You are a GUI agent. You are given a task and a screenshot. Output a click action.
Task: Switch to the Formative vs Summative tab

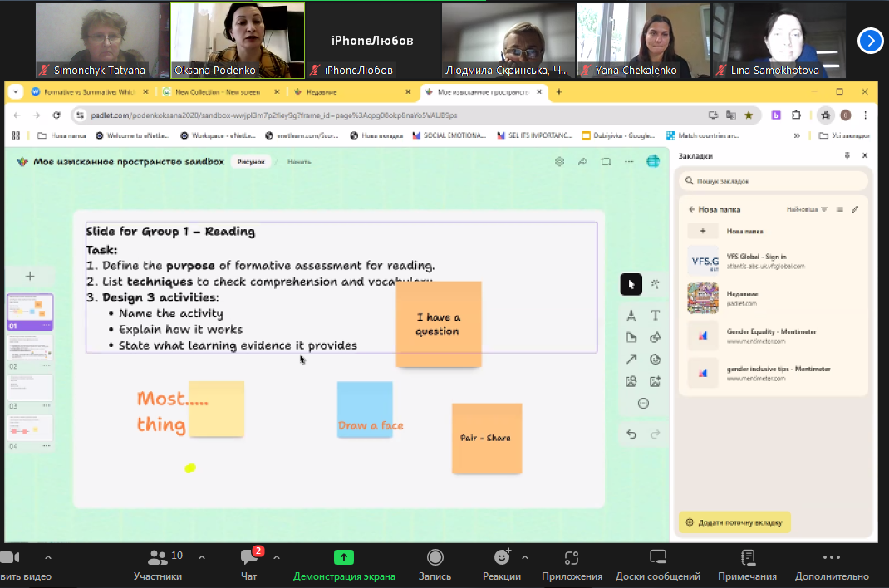[x=88, y=91]
